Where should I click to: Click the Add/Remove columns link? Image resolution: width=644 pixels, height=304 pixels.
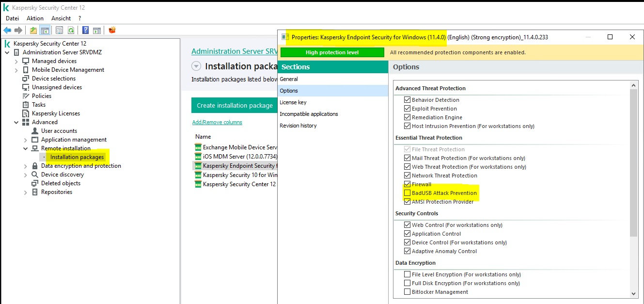tap(217, 122)
